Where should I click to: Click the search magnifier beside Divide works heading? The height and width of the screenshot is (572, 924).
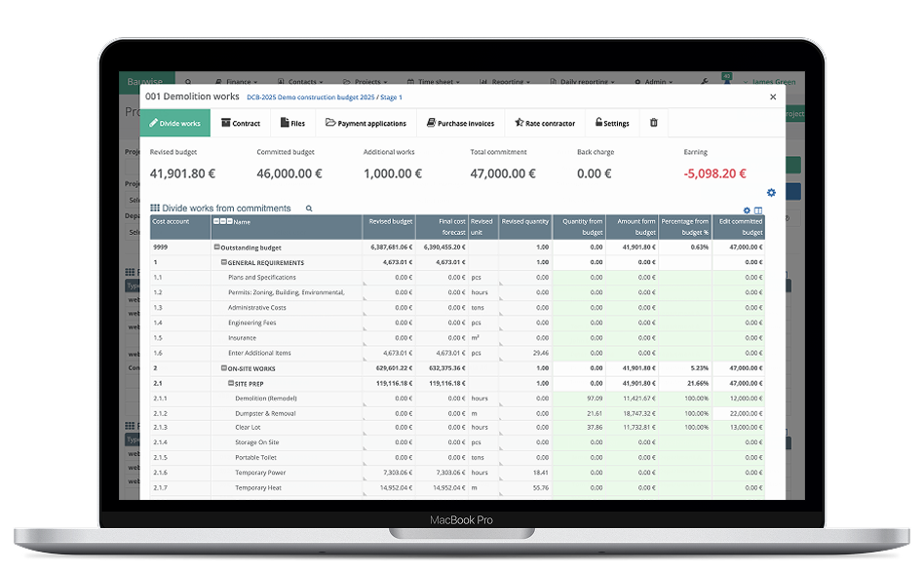[309, 209]
